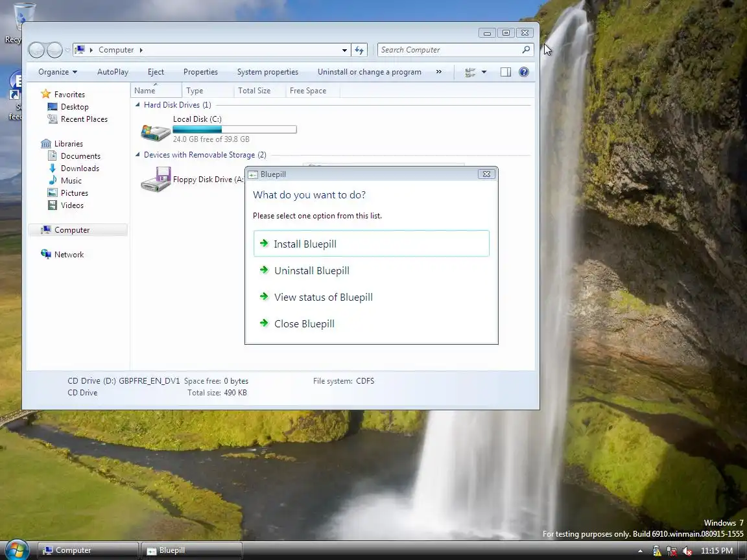Open the Music library
This screenshot has width=747, height=560.
coord(65,181)
